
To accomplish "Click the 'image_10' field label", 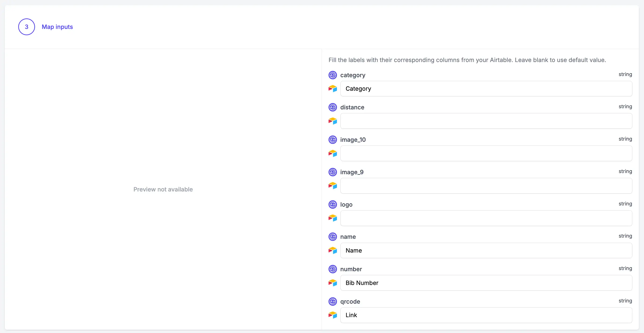I will point(353,140).
